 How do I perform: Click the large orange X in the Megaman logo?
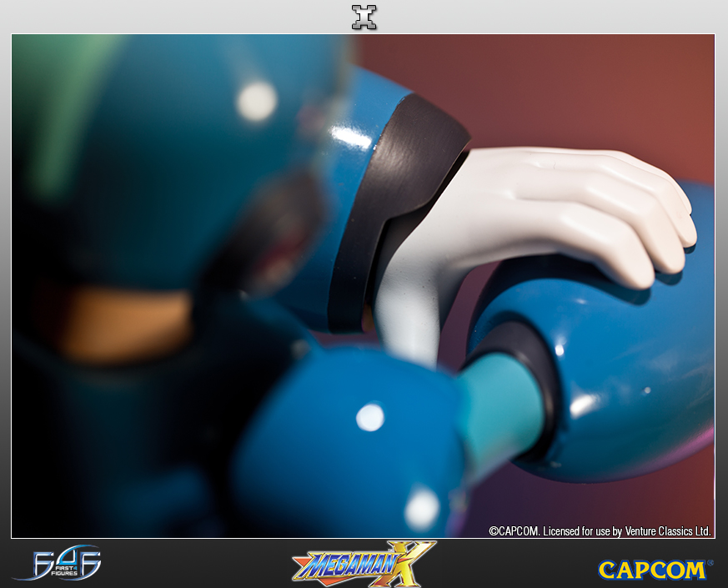click(x=410, y=562)
